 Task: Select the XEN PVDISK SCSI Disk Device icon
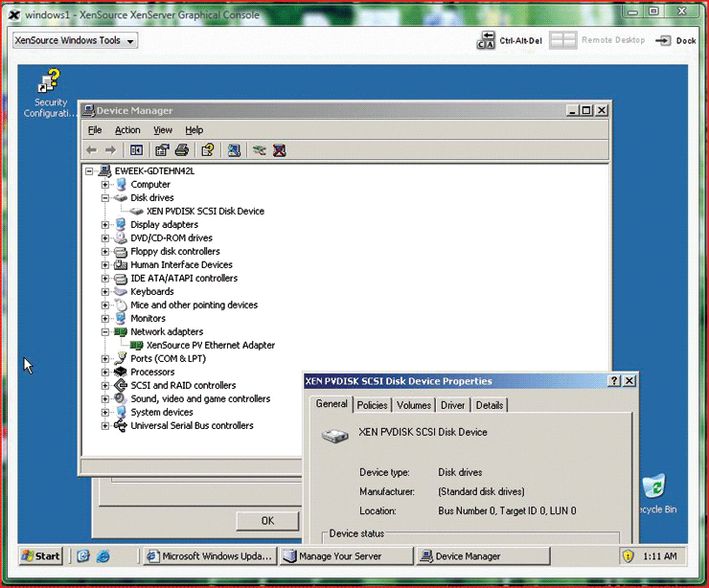tap(137, 211)
